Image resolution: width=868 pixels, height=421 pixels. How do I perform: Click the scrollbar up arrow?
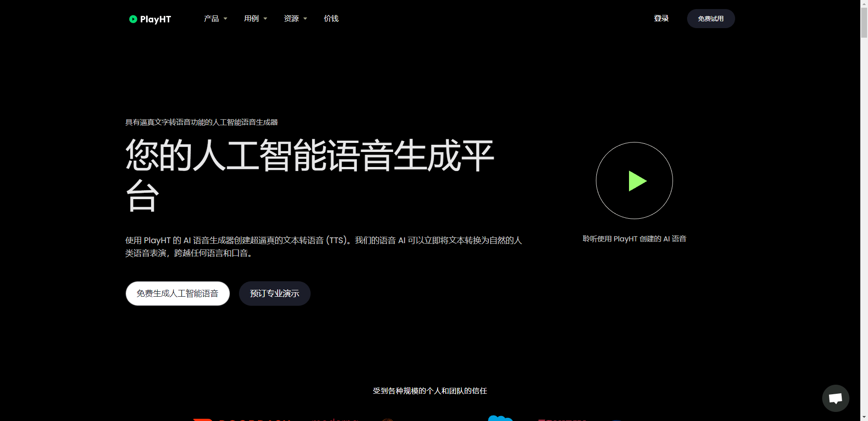click(x=864, y=4)
